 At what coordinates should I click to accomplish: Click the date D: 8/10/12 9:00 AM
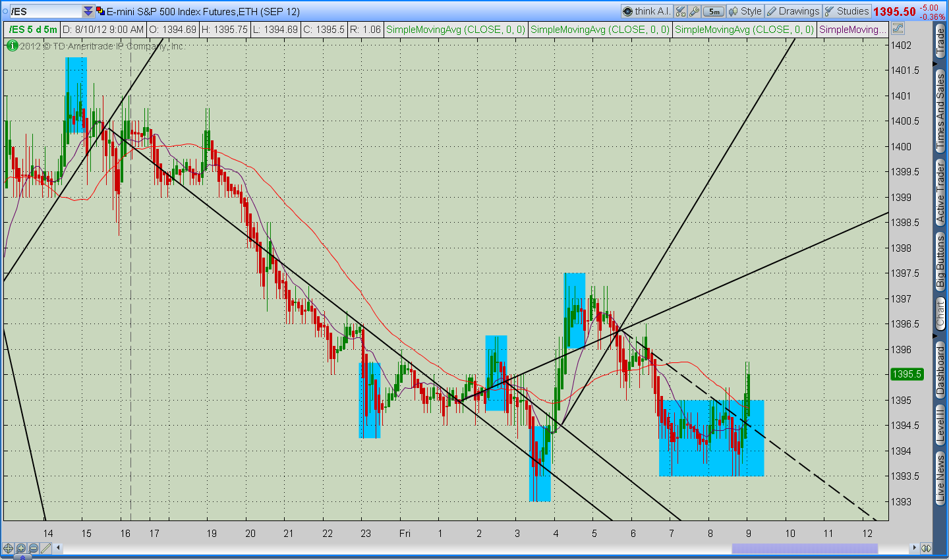point(103,30)
